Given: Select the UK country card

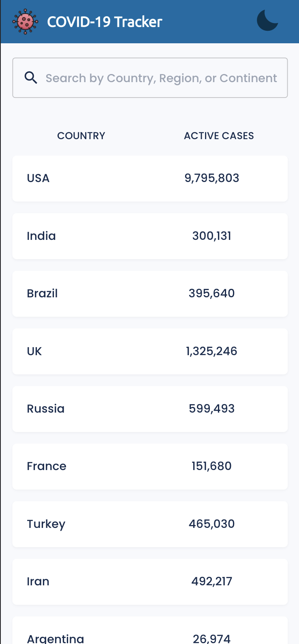Looking at the screenshot, I should point(150,351).
